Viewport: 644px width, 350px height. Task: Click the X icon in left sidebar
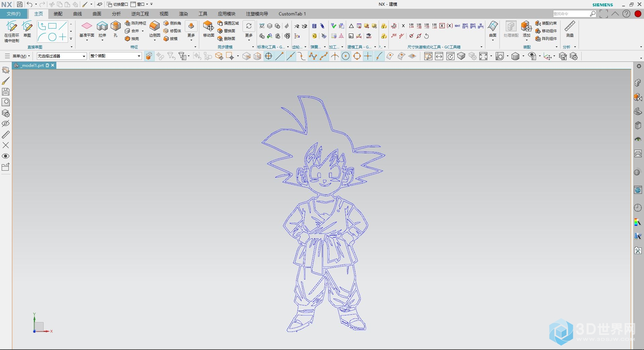coord(6,145)
